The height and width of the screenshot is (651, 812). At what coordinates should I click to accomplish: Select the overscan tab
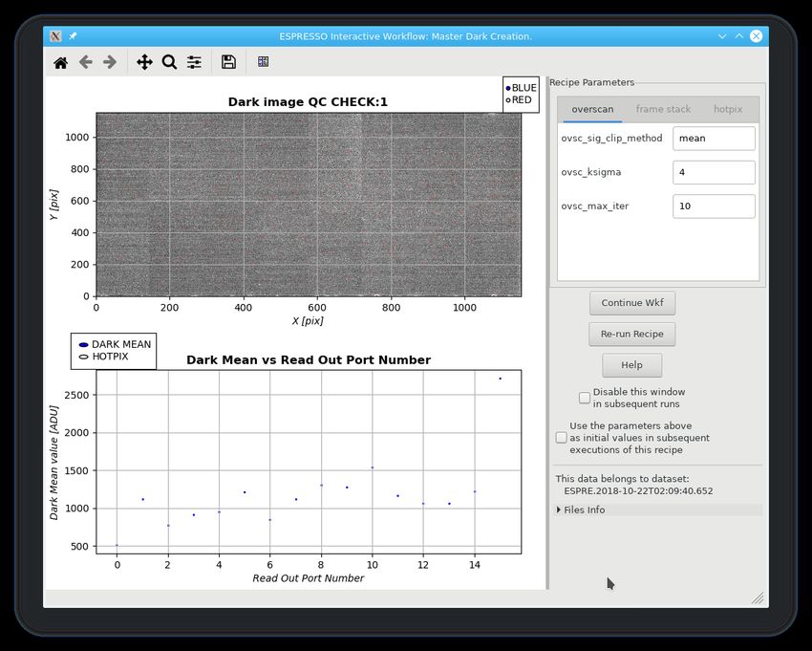[x=592, y=109]
